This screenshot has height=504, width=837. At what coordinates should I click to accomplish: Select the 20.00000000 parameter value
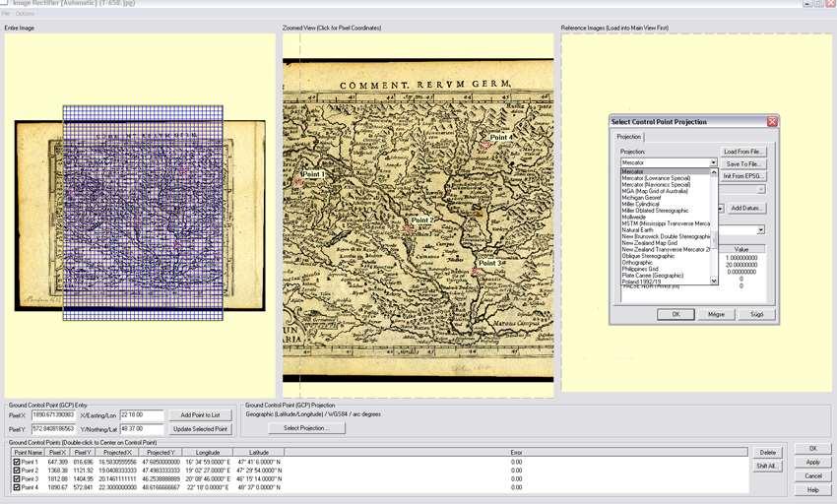pos(740,265)
